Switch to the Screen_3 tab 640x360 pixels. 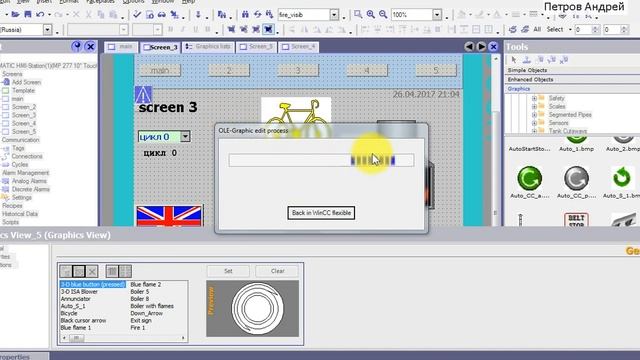tap(161, 47)
